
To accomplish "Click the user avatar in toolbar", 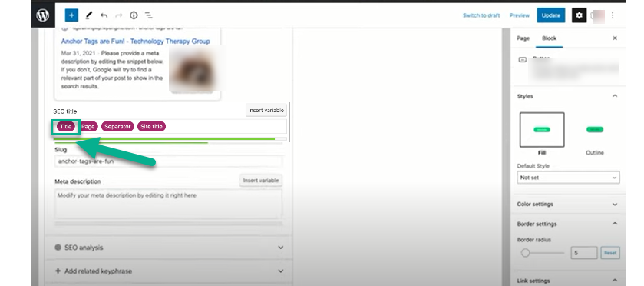I will pyautogui.click(x=598, y=15).
